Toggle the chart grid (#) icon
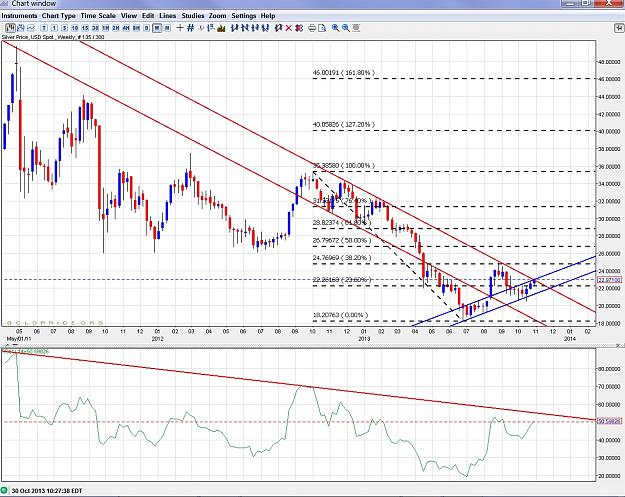Viewport: 625px width, 497px height. (191, 28)
